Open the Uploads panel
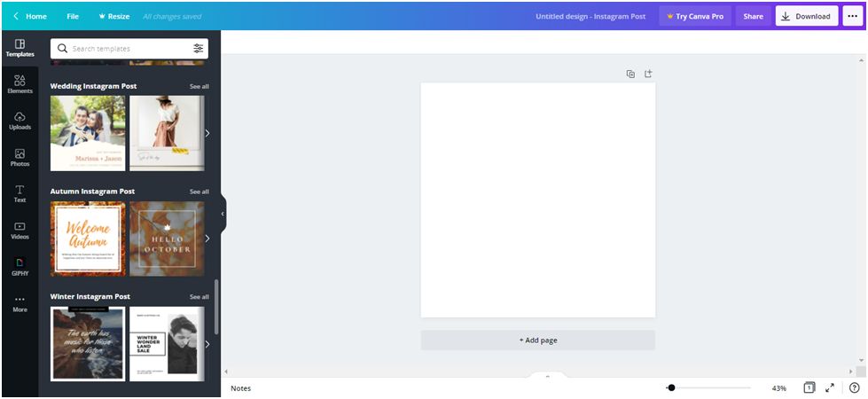 [x=20, y=121]
